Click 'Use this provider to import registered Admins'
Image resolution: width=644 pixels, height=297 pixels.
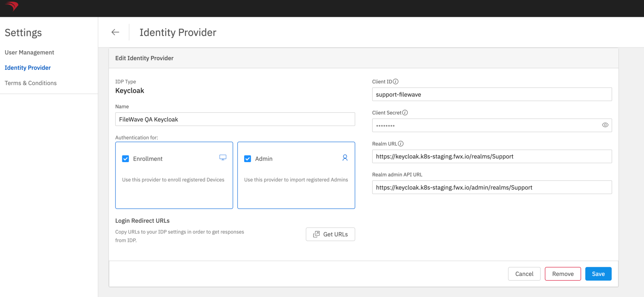pos(296,180)
